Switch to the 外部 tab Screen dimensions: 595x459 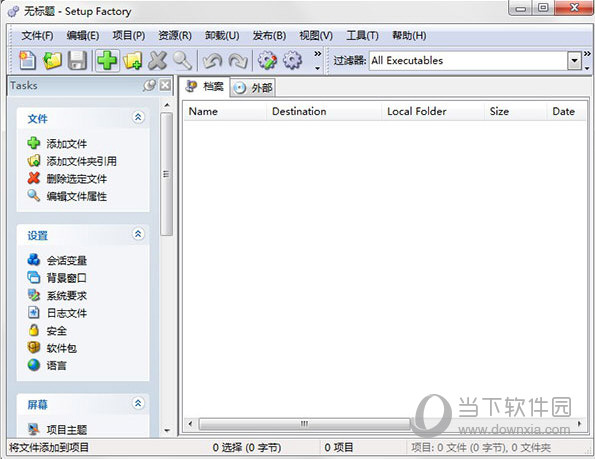coord(253,88)
